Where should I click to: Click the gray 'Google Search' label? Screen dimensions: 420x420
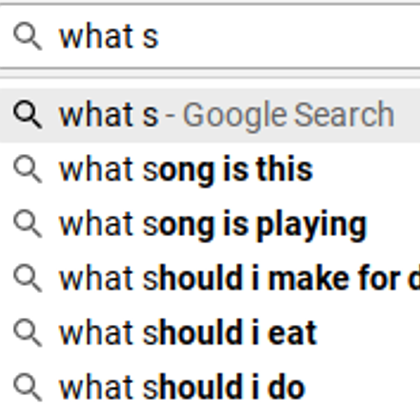289,116
